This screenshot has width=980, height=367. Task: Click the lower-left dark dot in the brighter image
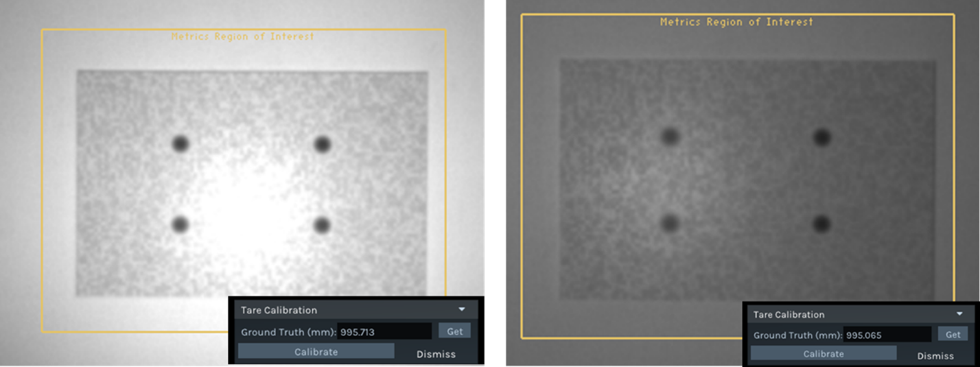[180, 224]
